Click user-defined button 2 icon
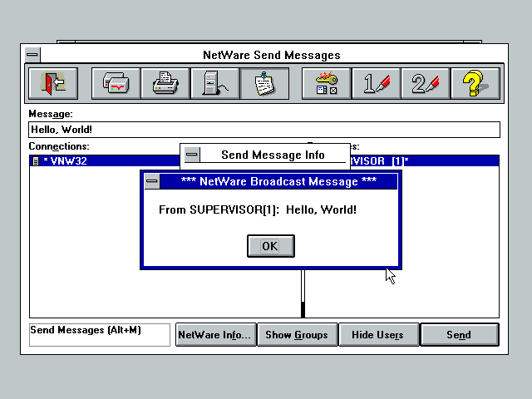This screenshot has width=532, height=399. coord(426,83)
